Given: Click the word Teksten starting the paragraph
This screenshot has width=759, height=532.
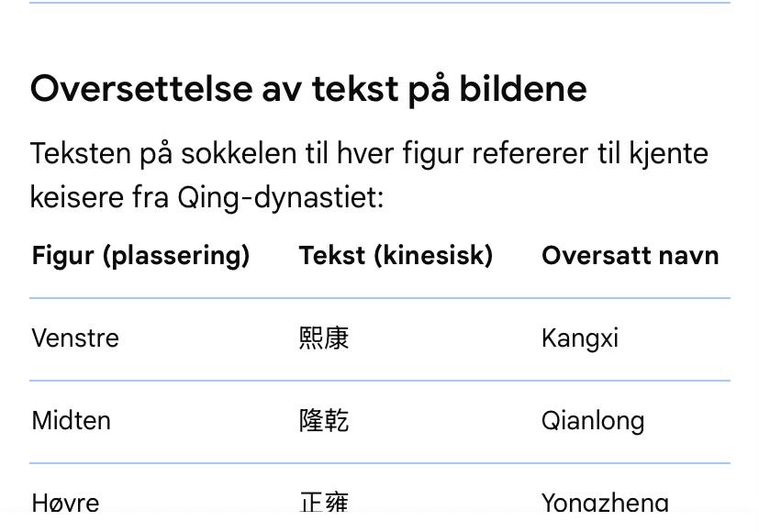Looking at the screenshot, I should pos(81,154).
